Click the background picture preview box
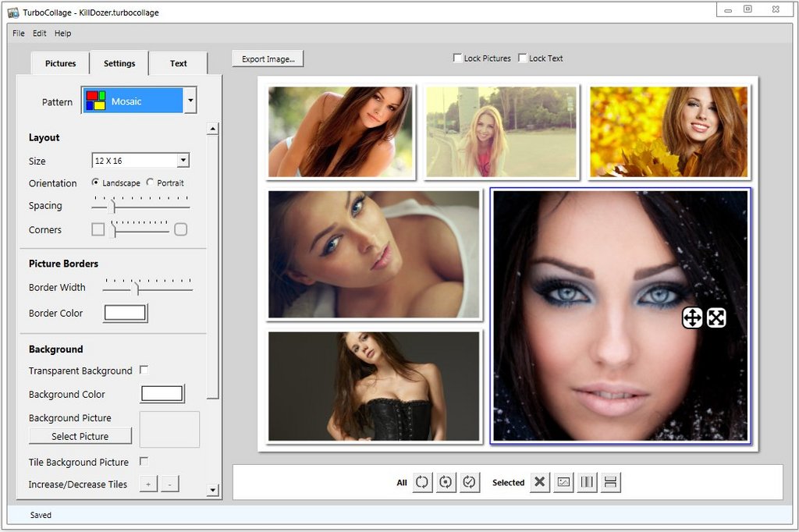Screen dimensions: 799x532 click(x=169, y=430)
